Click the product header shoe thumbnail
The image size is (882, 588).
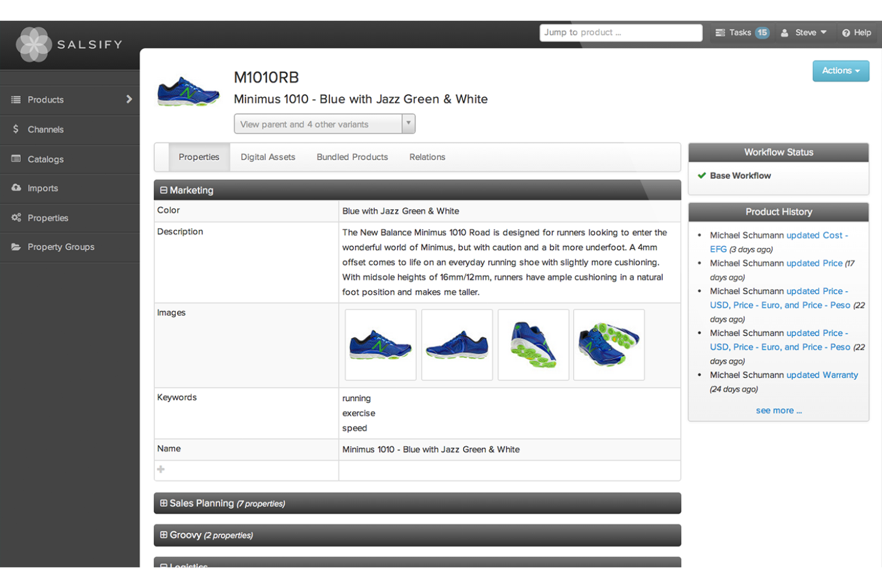(x=188, y=91)
